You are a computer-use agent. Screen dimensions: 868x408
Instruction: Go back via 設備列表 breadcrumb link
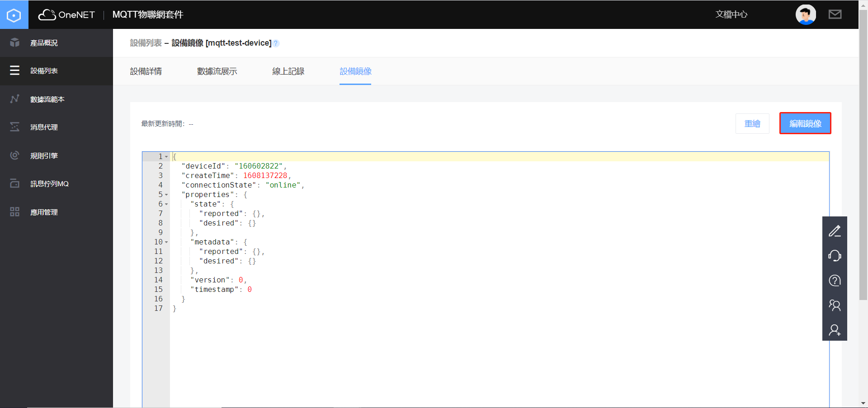click(146, 43)
